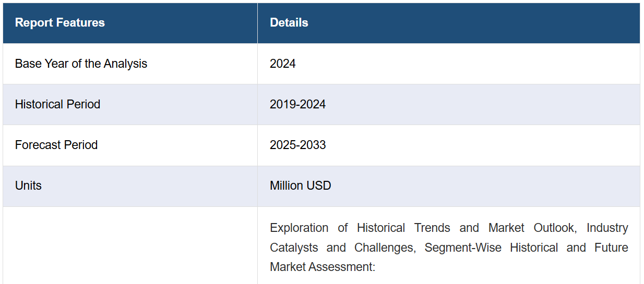Click the word Segment-Wise in the paragraph
Viewport: 644px width, 284px height.
tap(463, 248)
